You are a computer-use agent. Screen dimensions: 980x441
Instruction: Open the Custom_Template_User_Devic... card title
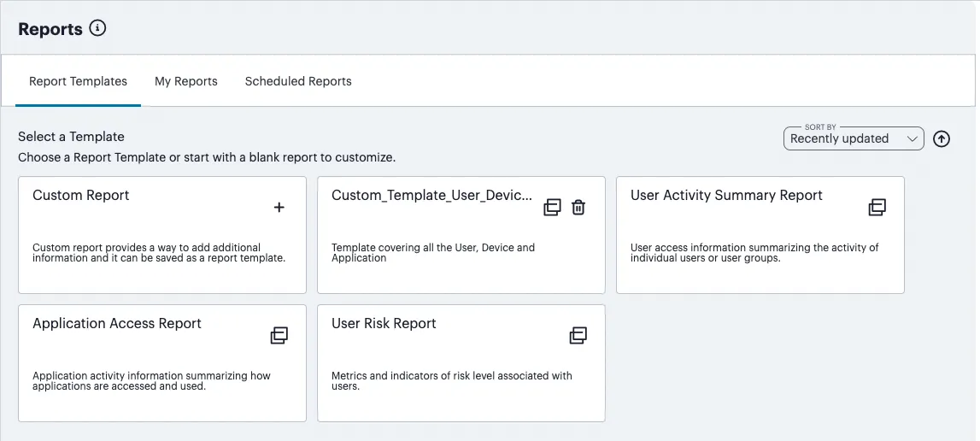[x=431, y=195]
